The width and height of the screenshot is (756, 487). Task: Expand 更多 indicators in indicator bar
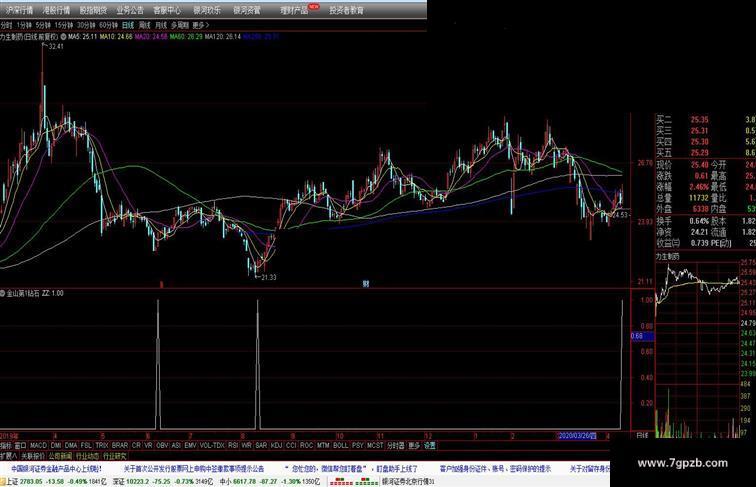414,446
